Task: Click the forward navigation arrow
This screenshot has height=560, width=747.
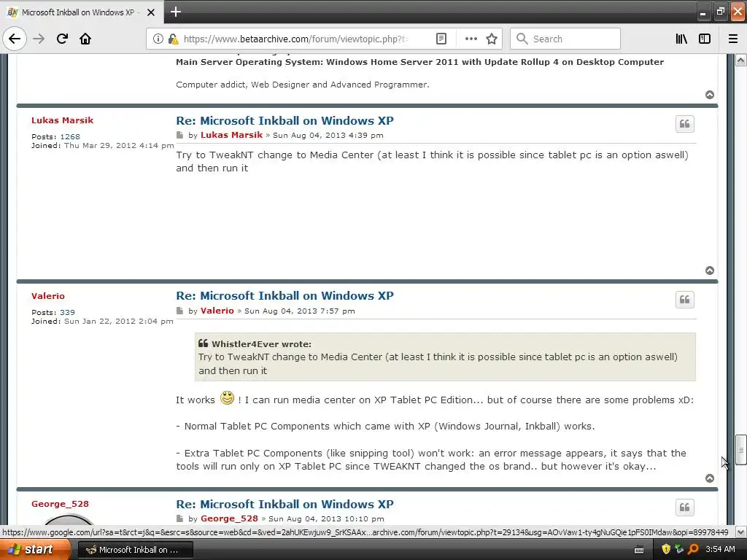Action: pos(39,39)
